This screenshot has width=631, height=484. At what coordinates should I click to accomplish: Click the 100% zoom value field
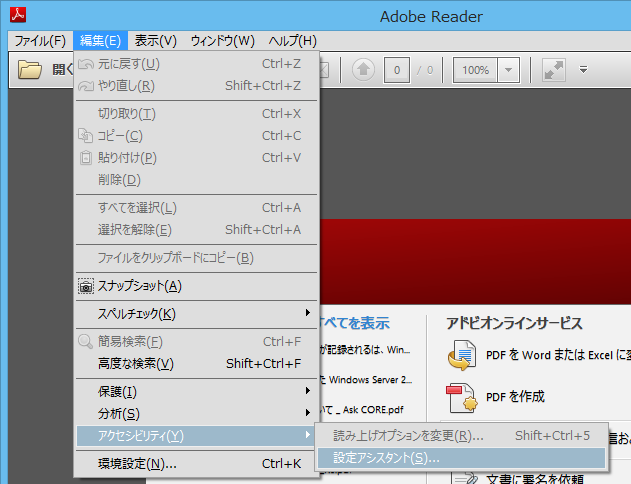[x=475, y=70]
